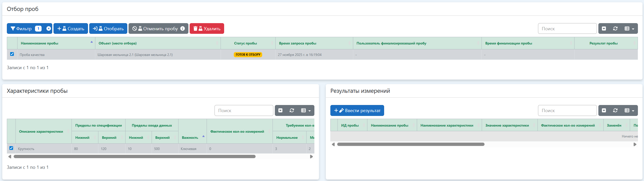Toggle the Крупность row checkbox

(x=11, y=148)
